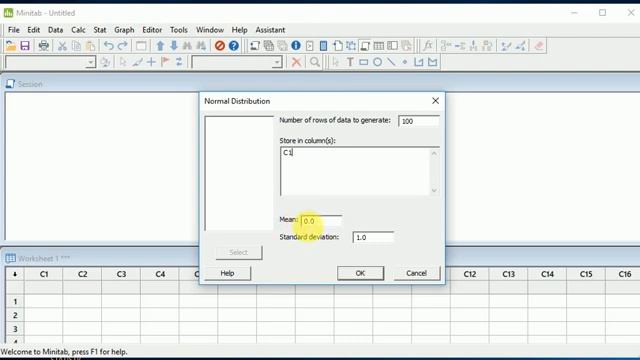Open file with the folder toolbar icon
This screenshot has height=360, width=640.
click(x=11, y=46)
